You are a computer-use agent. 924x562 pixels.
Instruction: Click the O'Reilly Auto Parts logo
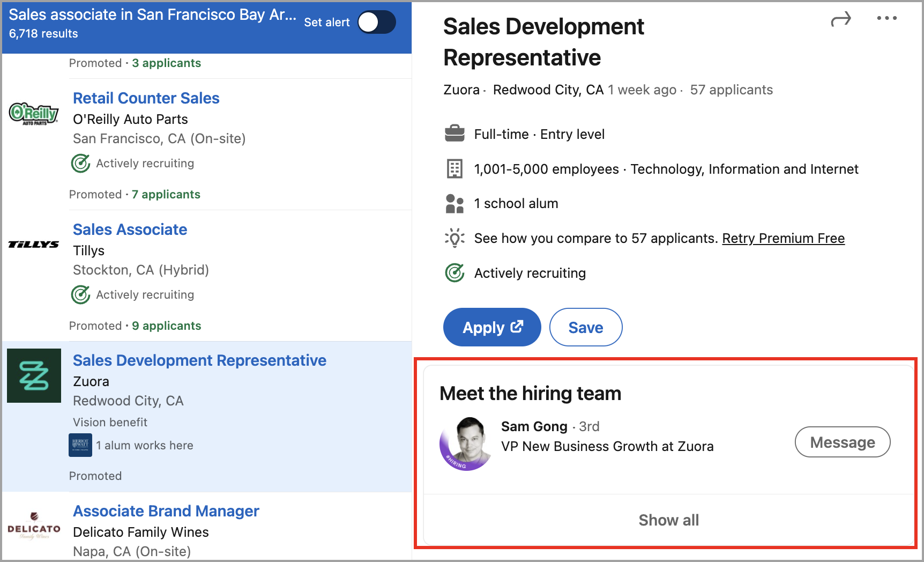point(34,114)
